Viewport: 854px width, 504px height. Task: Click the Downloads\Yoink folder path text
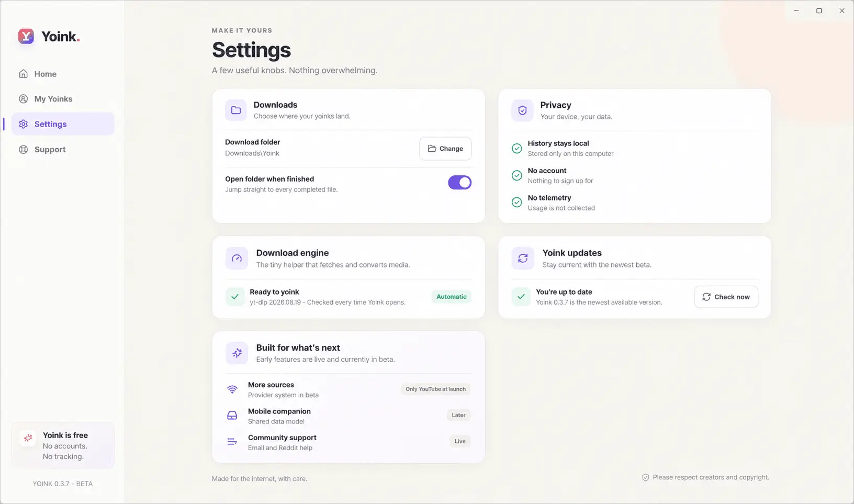(x=252, y=153)
